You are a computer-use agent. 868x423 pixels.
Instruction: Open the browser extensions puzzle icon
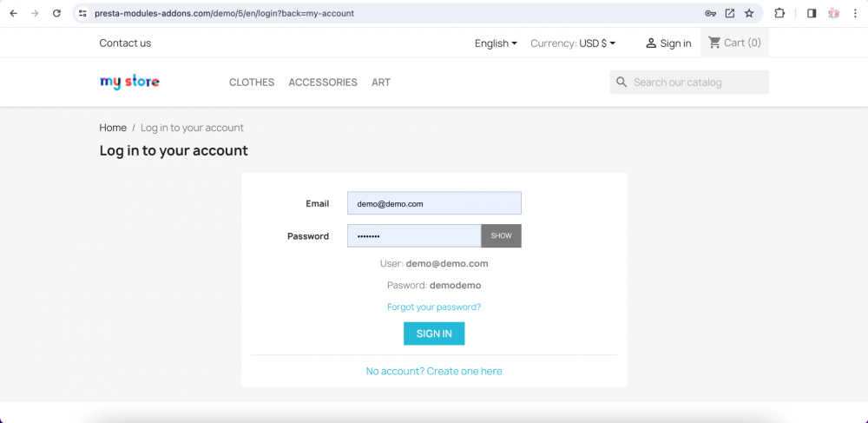tap(779, 13)
